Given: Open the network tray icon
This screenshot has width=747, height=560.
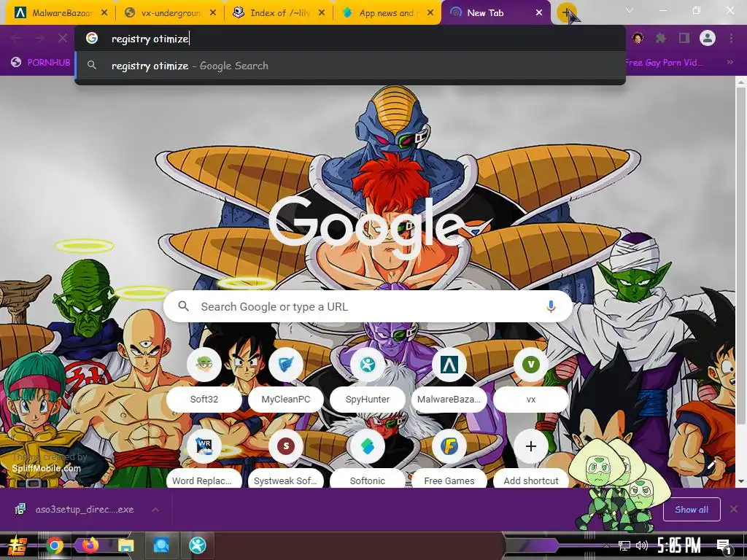Looking at the screenshot, I should pos(624,545).
